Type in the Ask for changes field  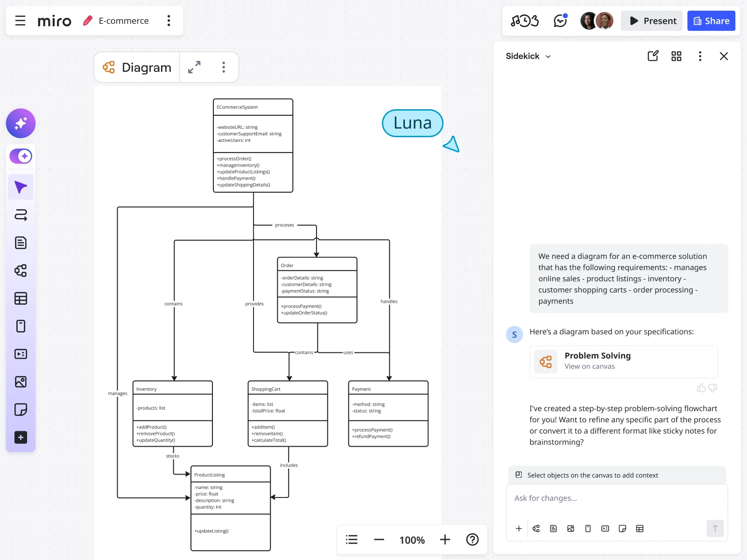607,498
